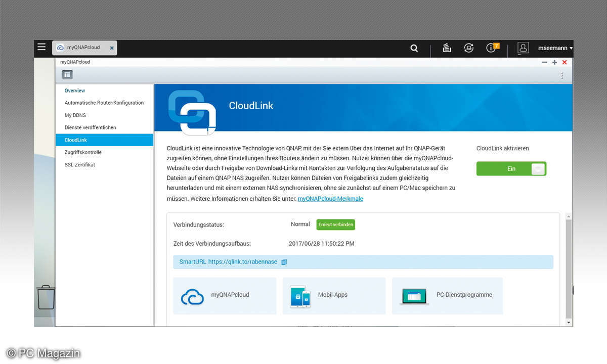Open event notifications info icon
The height and width of the screenshot is (364, 607).
click(492, 48)
